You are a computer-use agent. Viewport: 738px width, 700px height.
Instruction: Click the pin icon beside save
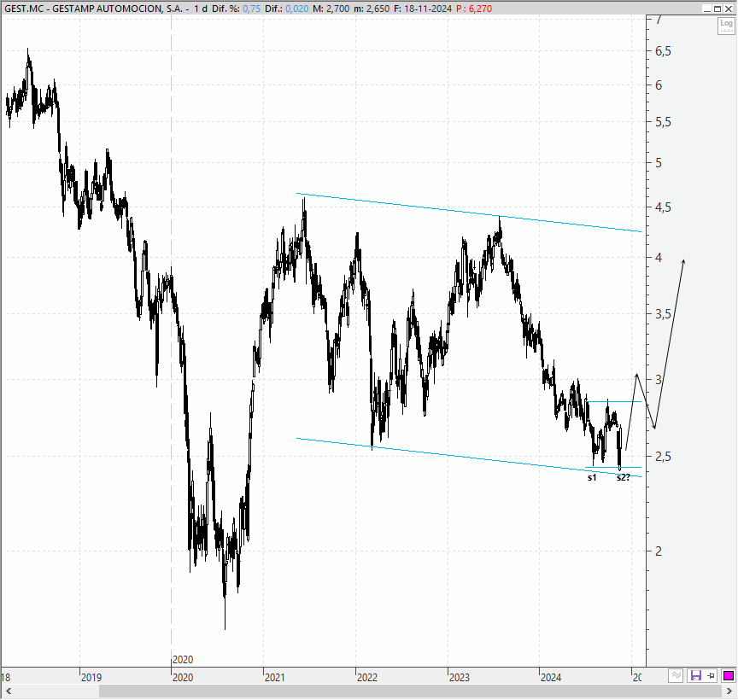pyautogui.click(x=712, y=676)
